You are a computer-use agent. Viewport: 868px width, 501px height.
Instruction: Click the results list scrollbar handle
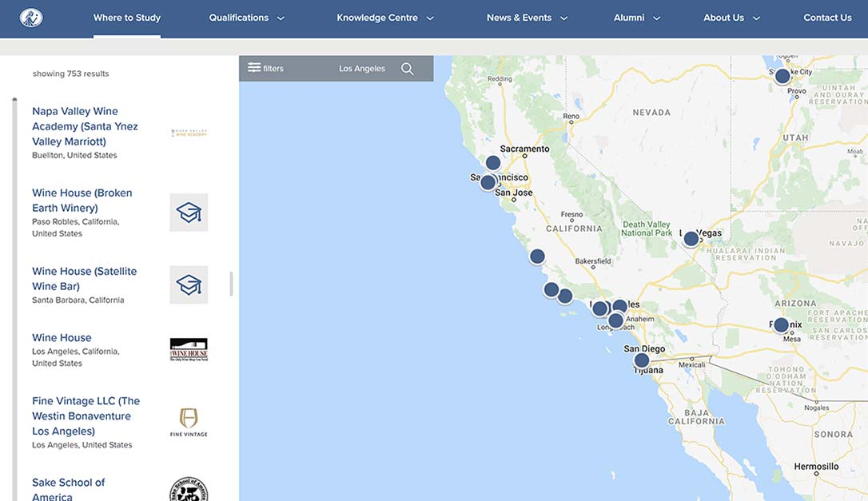232,284
